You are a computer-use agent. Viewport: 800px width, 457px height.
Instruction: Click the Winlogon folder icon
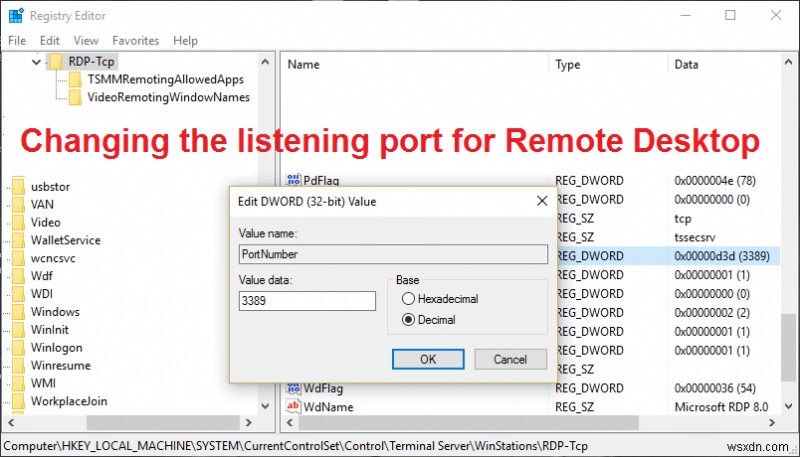tap(18, 347)
